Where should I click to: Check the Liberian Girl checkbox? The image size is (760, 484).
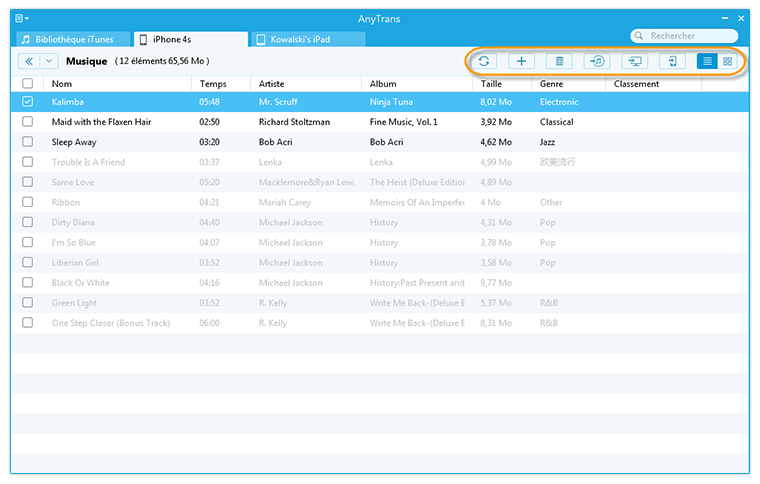click(x=28, y=262)
